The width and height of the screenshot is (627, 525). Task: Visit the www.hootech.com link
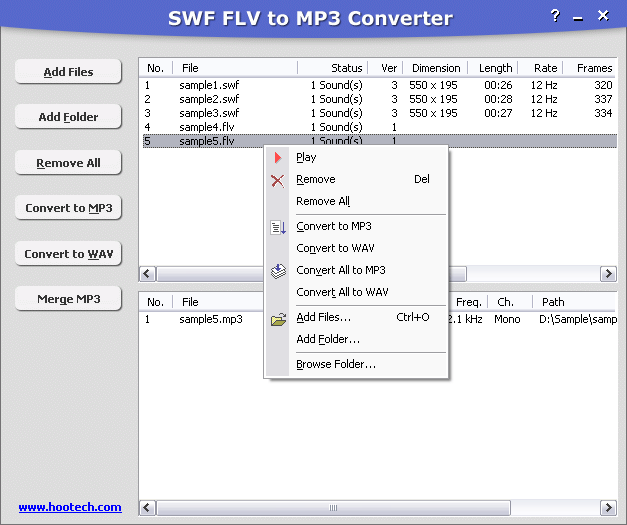pyautogui.click(x=70, y=507)
